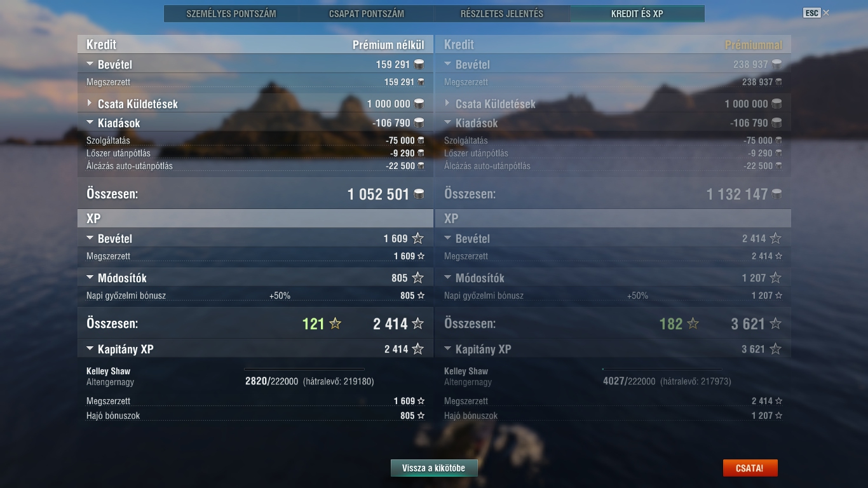The height and width of the screenshot is (488, 868).
Task: Collapse the Kiadások expenses section
Action: [90, 123]
